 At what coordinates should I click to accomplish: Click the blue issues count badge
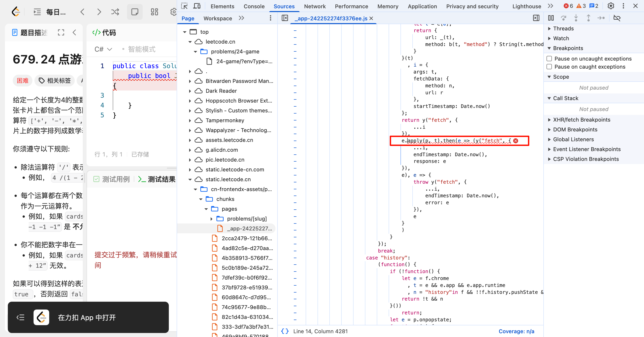pyautogui.click(x=594, y=6)
